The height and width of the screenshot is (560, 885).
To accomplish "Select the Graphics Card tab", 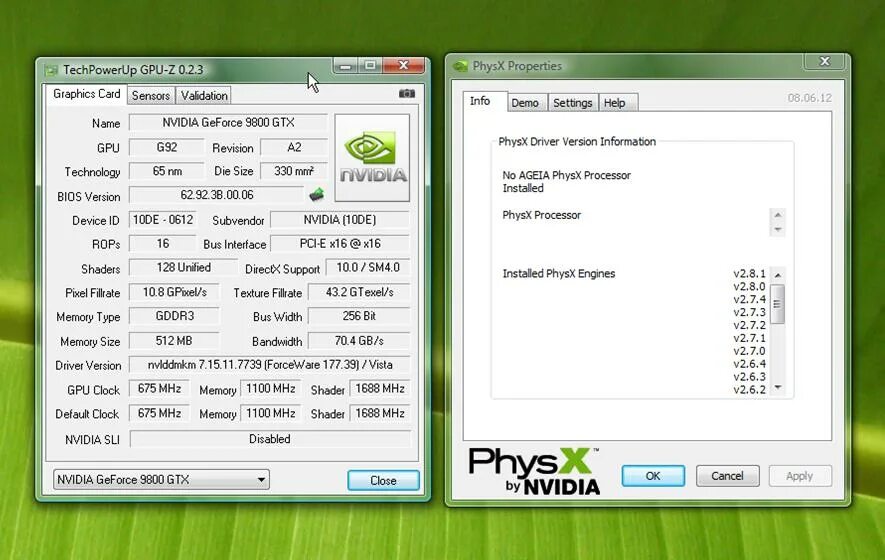I will (x=86, y=94).
